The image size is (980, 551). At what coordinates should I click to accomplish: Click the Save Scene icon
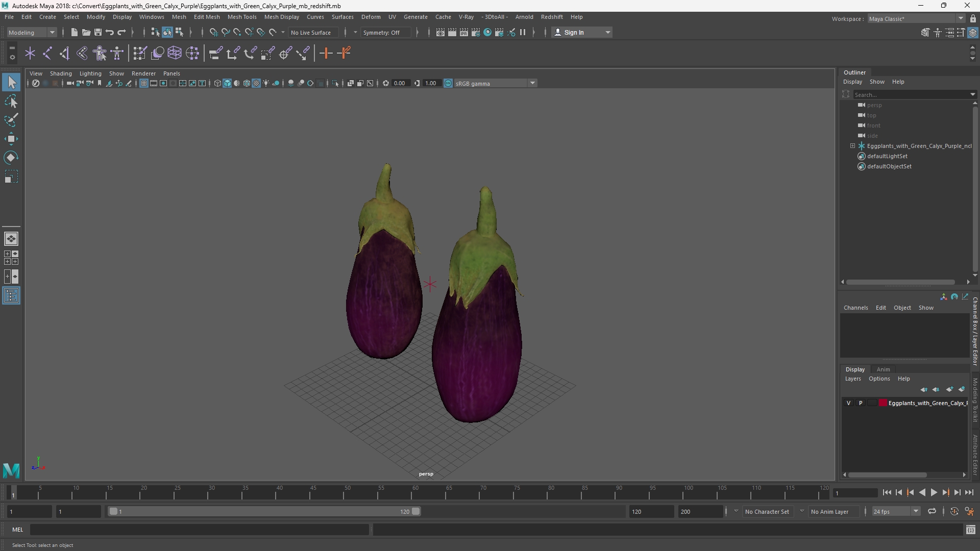(98, 32)
